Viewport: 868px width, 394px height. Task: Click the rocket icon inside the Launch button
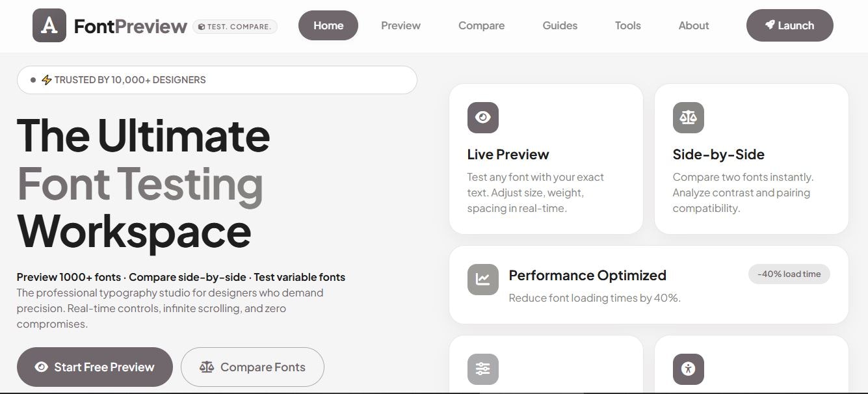pos(769,25)
